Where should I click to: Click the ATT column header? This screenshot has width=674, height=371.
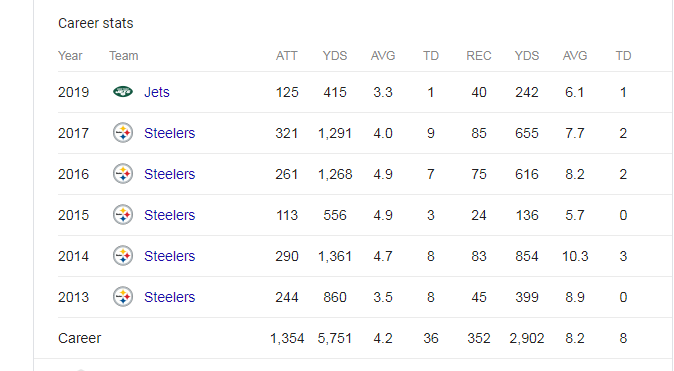coord(287,56)
